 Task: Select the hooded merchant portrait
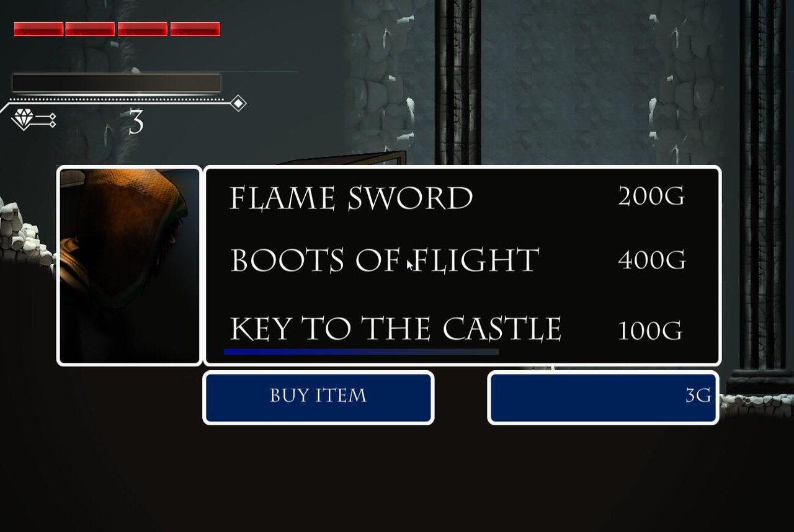tap(129, 265)
